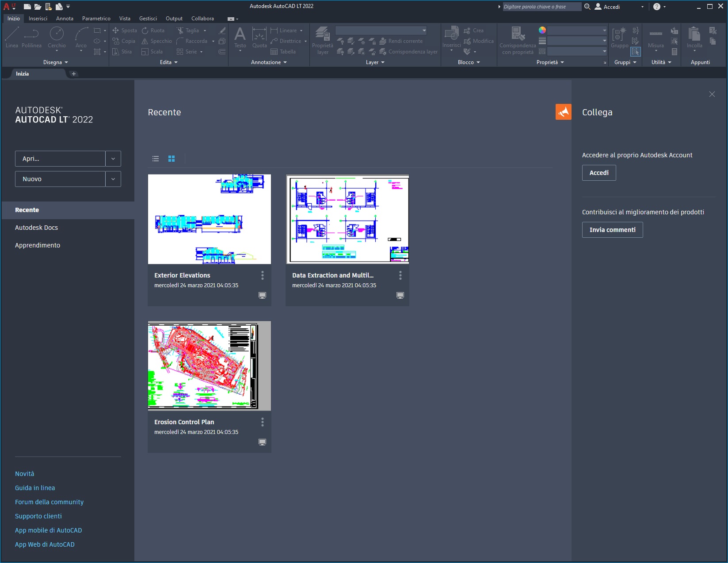Click the Nuovo button
This screenshot has height=563, width=728.
coord(60,179)
